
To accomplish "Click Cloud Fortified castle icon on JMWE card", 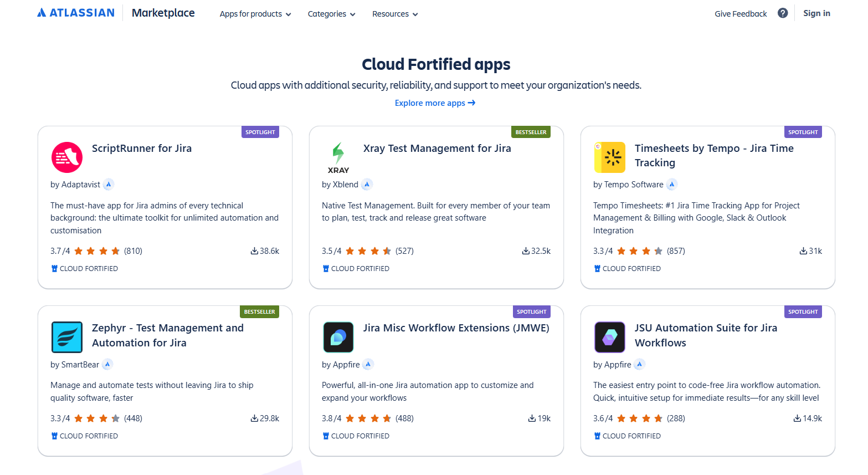I will click(x=326, y=436).
